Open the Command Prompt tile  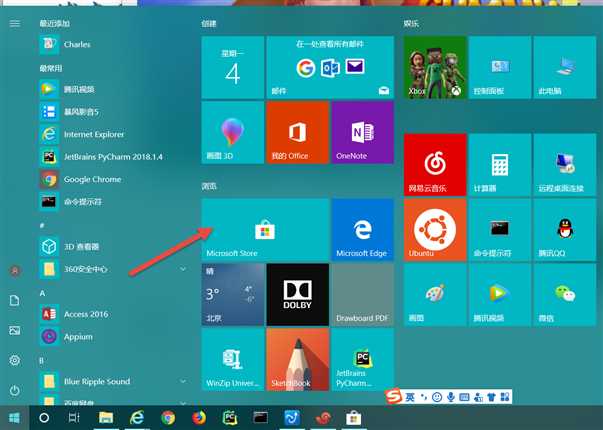[500, 230]
